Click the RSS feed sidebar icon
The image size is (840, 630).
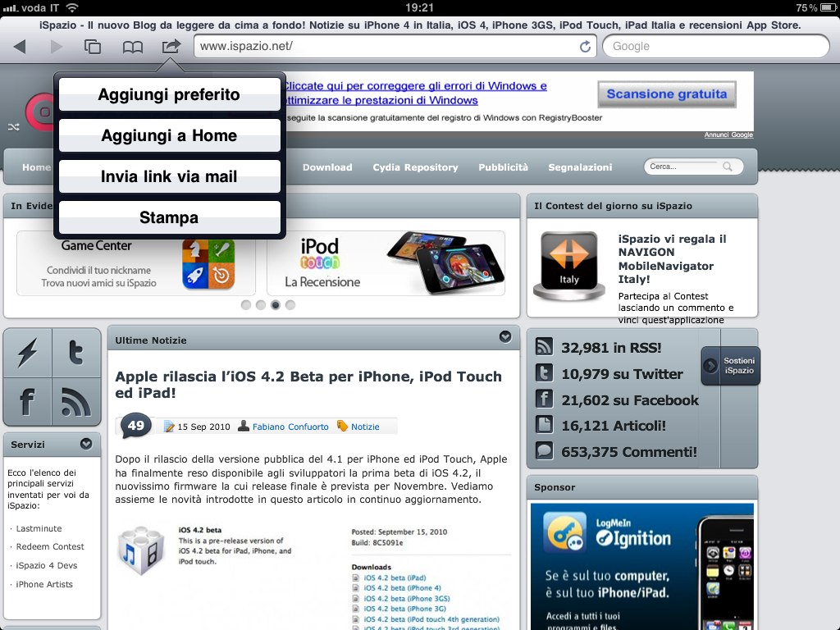(76, 402)
